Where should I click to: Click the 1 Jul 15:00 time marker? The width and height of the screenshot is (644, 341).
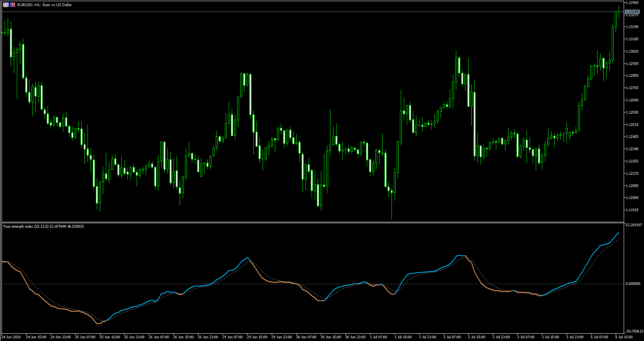(x=403, y=337)
